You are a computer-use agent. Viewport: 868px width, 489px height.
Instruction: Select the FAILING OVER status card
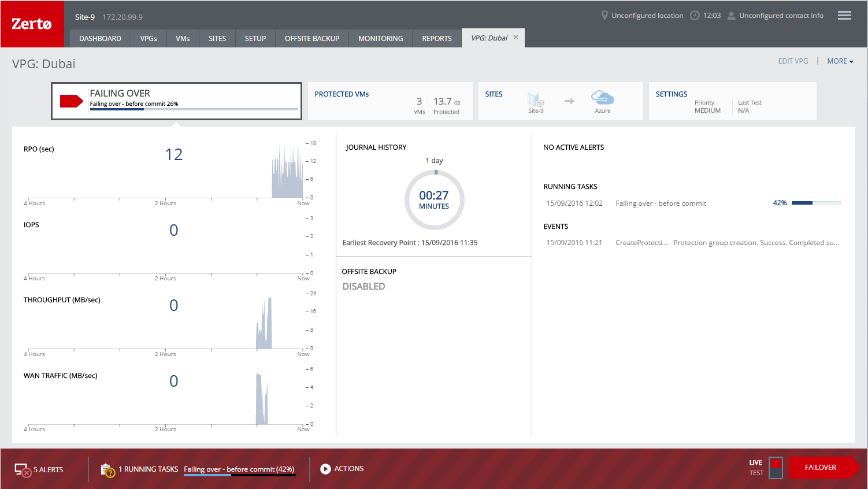click(176, 101)
